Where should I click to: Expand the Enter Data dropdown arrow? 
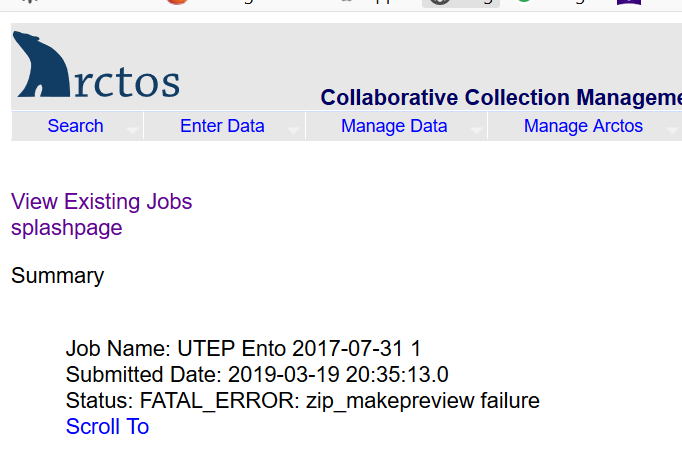coord(294,130)
